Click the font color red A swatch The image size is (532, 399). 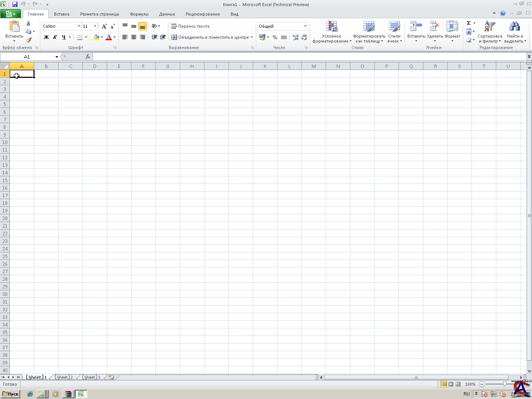click(109, 37)
